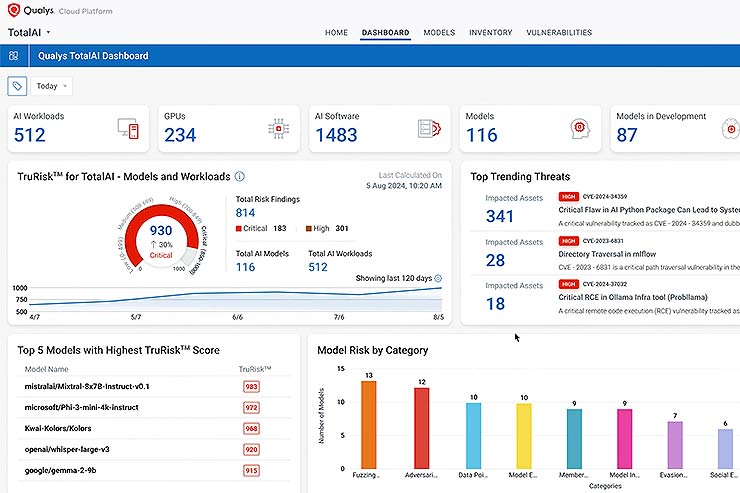Click the orange Fuzzing bar in chart
740x493 pixels.
click(369, 422)
